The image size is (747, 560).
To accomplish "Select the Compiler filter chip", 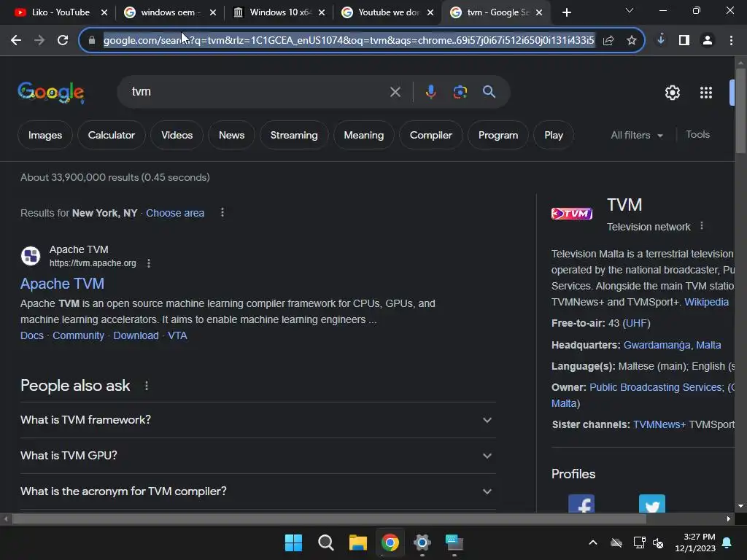I will pos(430,135).
